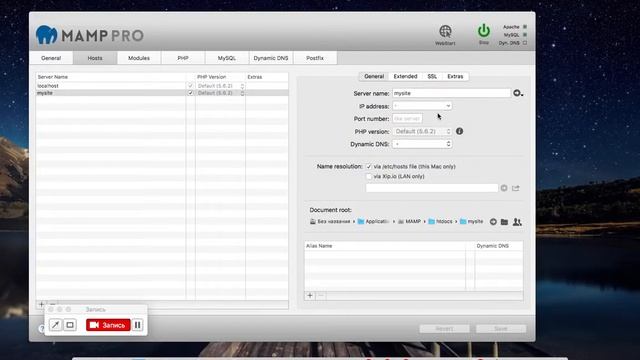Click Server name input field
The width and height of the screenshot is (640, 360).
point(451,93)
